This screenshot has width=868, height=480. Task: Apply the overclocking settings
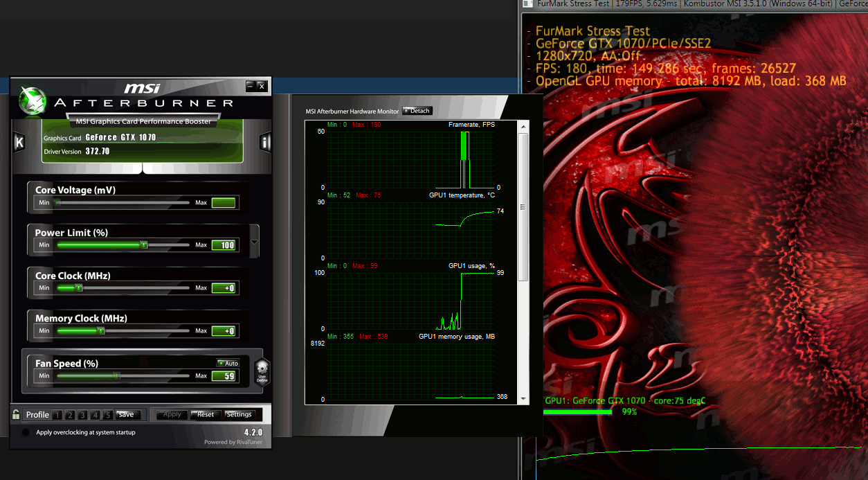(172, 414)
